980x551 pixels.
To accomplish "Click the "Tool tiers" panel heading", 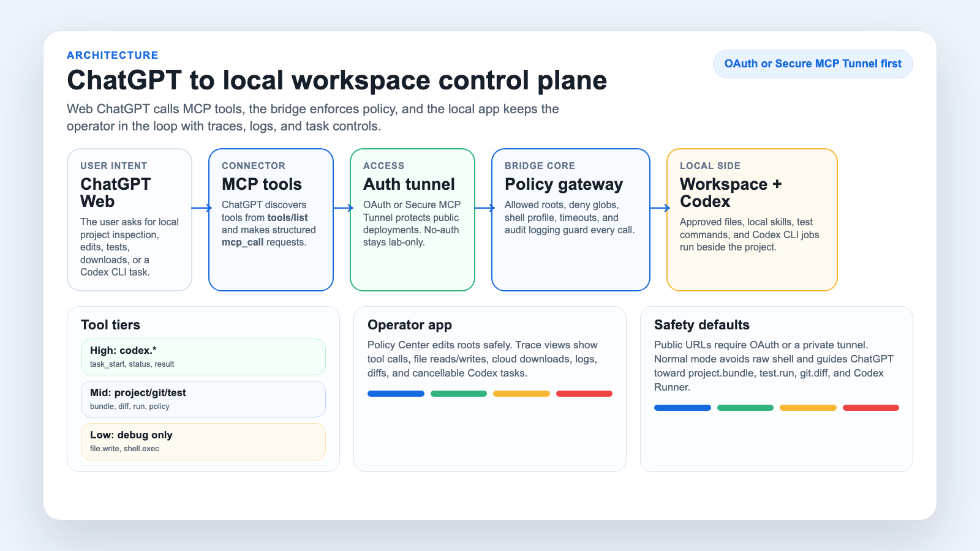I will 110,325.
